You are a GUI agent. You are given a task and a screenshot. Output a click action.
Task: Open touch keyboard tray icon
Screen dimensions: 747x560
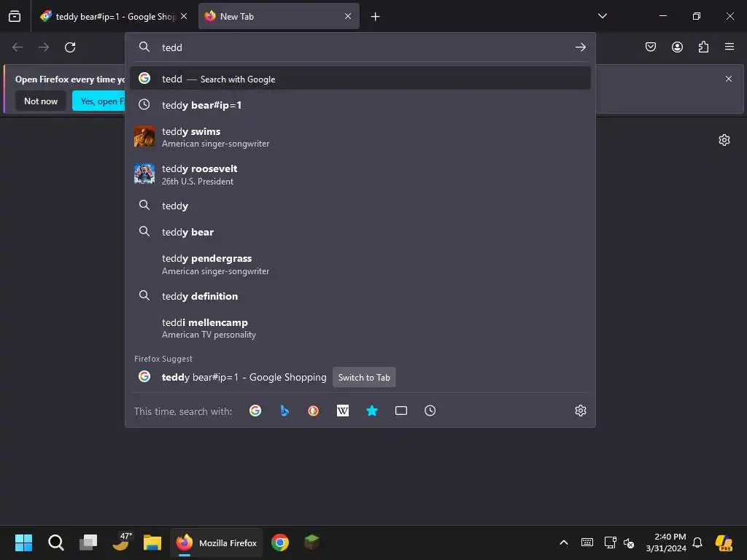coord(587,542)
